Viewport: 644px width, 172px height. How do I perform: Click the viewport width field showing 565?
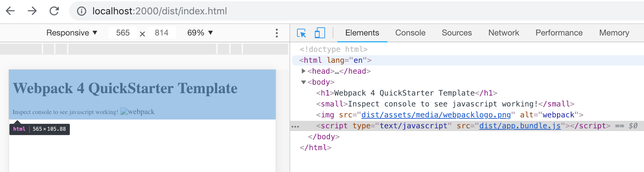point(123,33)
